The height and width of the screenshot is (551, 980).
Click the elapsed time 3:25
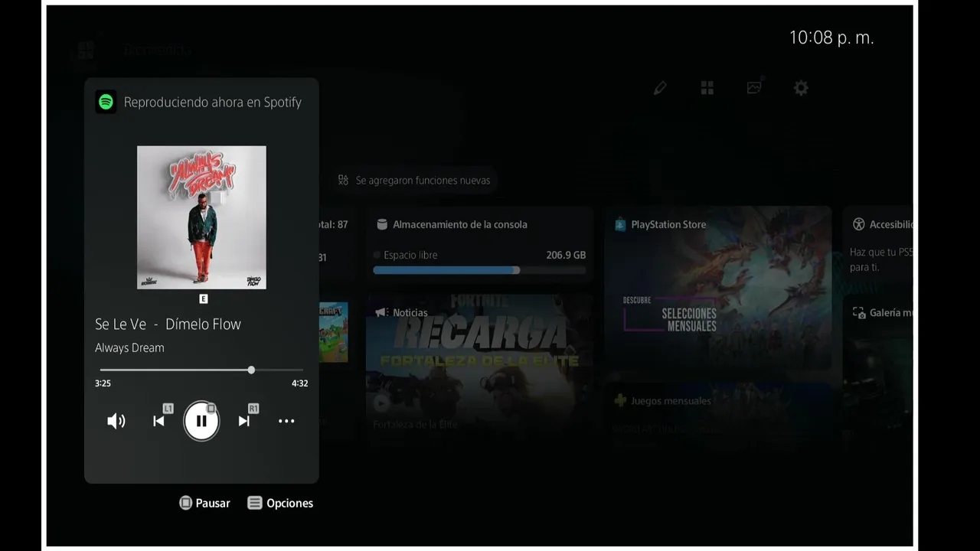click(x=103, y=383)
